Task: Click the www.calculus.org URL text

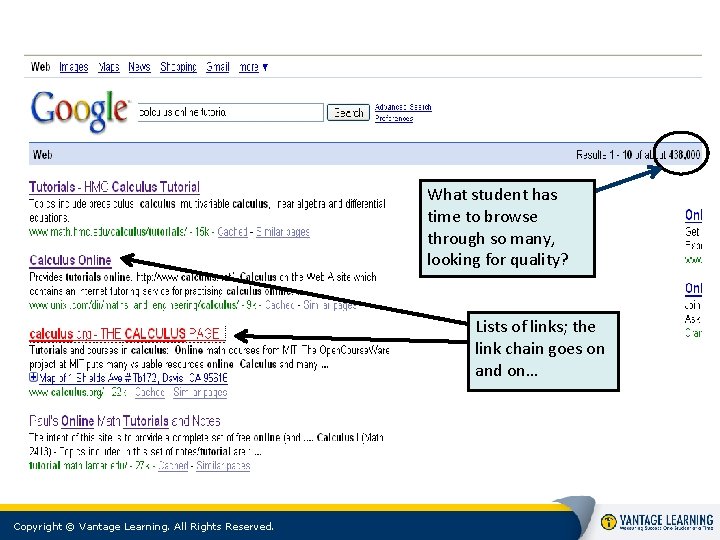Action: (67, 392)
